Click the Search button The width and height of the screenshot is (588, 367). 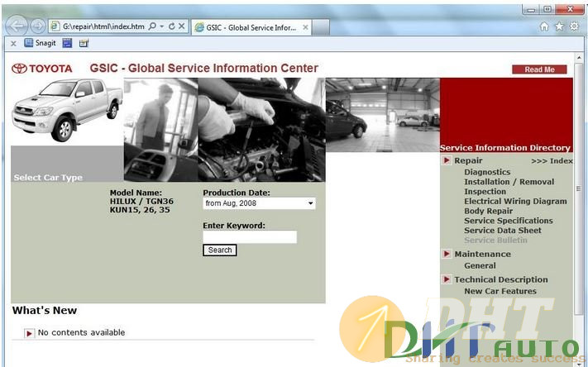pyautogui.click(x=220, y=250)
